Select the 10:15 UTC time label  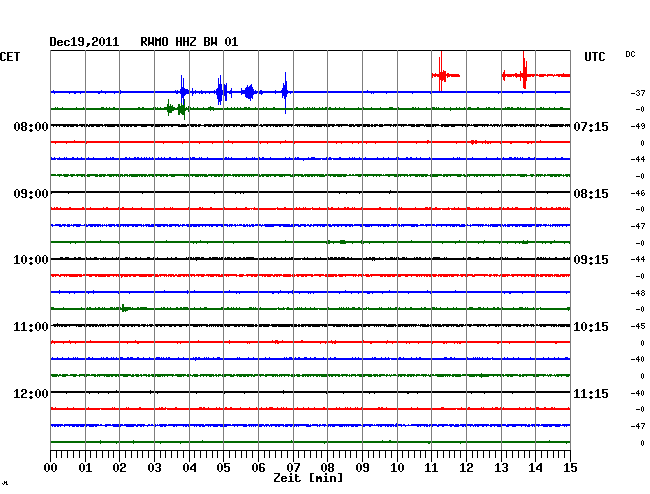[x=591, y=327]
